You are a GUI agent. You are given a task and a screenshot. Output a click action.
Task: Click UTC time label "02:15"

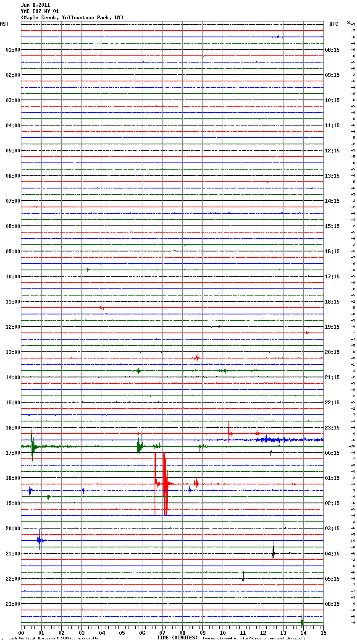tap(332, 503)
